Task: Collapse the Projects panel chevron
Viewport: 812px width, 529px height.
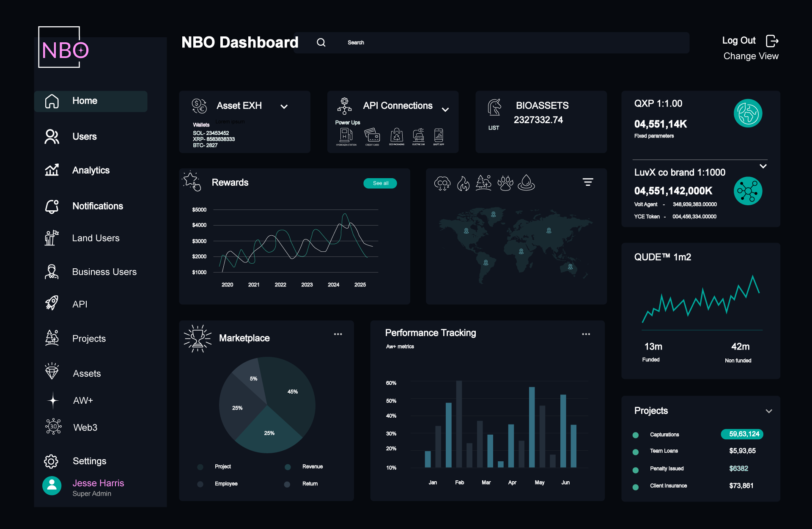Action: [769, 411]
